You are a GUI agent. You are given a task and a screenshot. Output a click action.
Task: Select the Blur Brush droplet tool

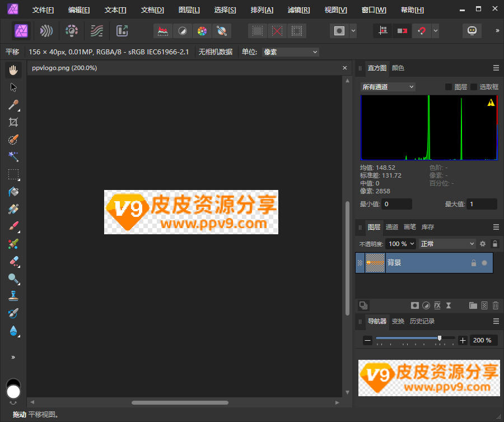(13, 331)
